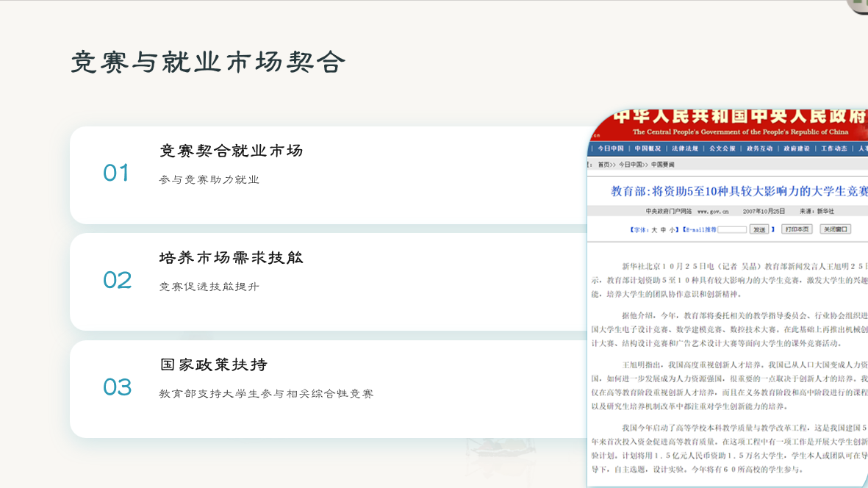Image resolution: width=868 pixels, height=488 pixels.
Task: Click the 中国要闻 breadcrumb link
Action: click(663, 165)
